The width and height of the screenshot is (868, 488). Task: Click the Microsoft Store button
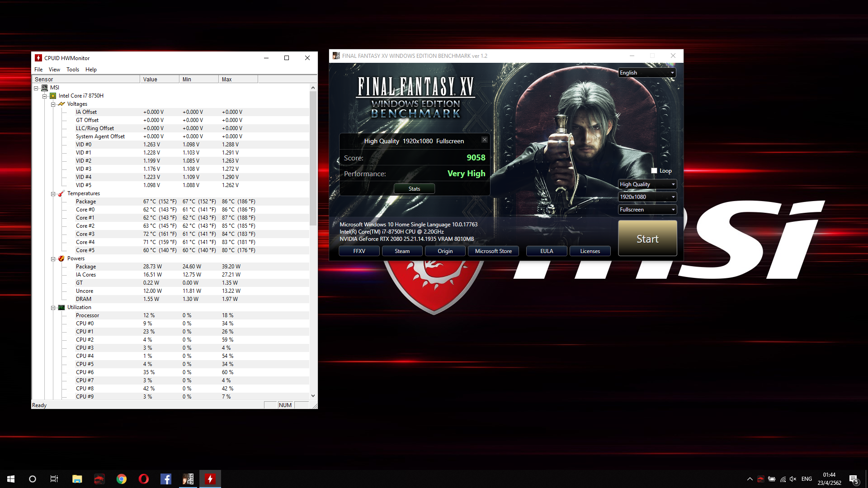pyautogui.click(x=493, y=251)
